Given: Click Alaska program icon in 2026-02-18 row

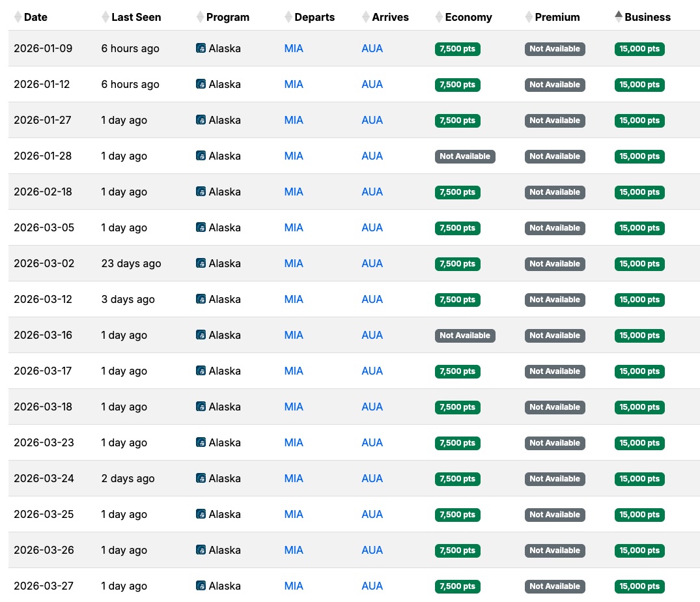Looking at the screenshot, I should click(x=201, y=192).
